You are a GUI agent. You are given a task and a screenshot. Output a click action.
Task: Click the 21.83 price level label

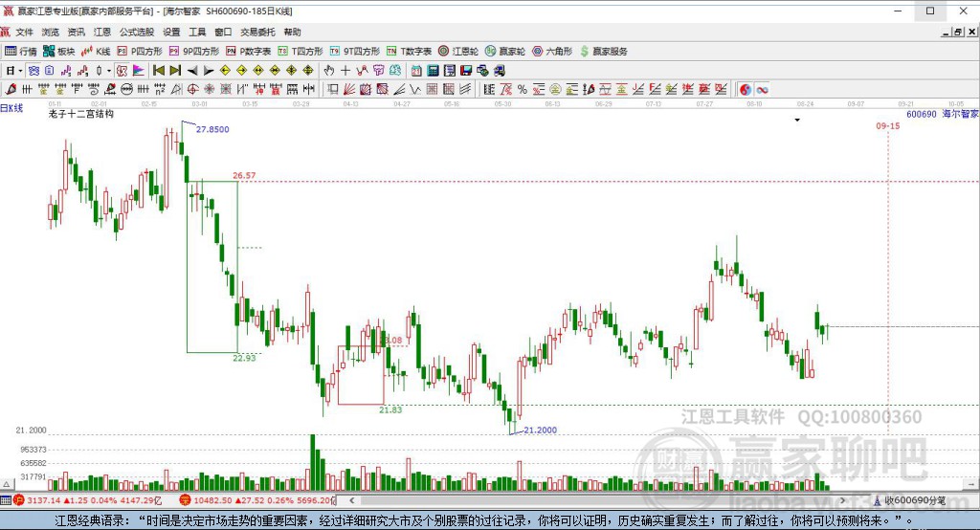tap(390, 410)
